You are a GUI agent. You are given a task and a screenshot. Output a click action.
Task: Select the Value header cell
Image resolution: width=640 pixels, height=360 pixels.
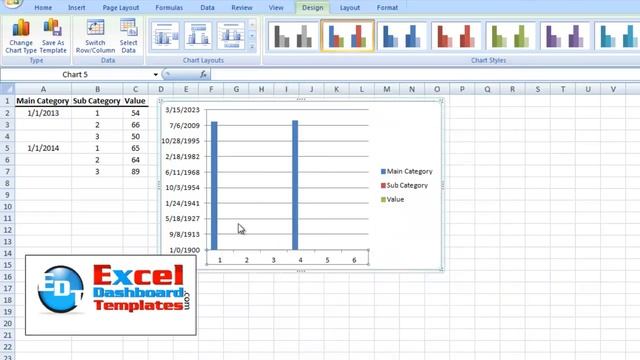135,101
